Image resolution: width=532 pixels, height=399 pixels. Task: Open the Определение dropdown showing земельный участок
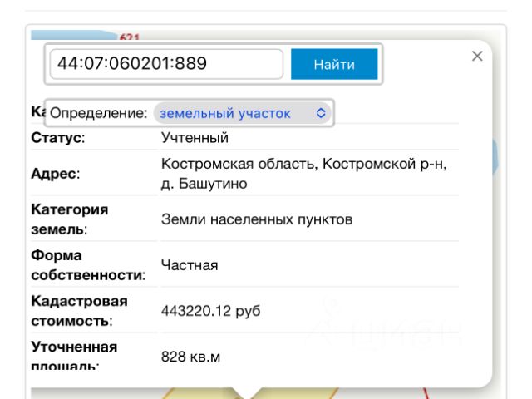tap(242, 113)
